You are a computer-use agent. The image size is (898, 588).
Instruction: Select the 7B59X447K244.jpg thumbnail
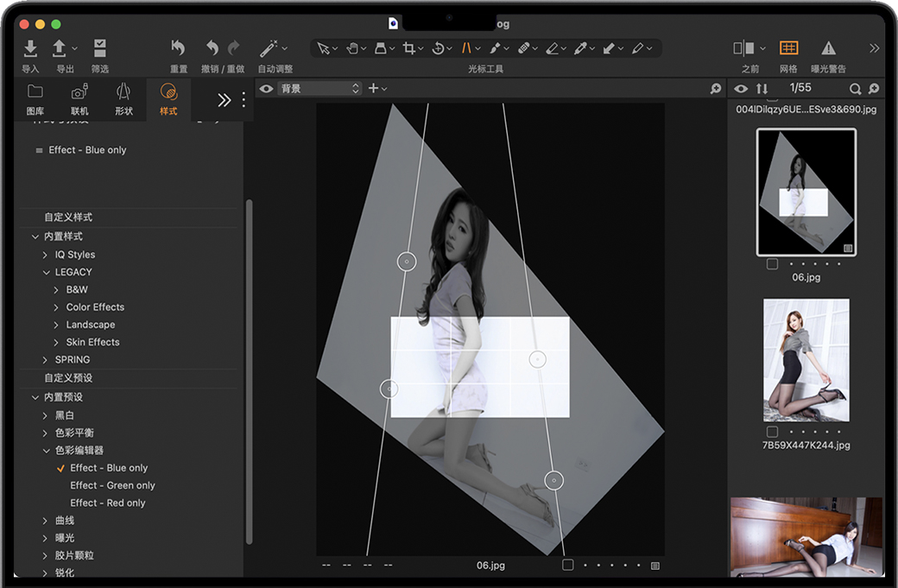806,360
